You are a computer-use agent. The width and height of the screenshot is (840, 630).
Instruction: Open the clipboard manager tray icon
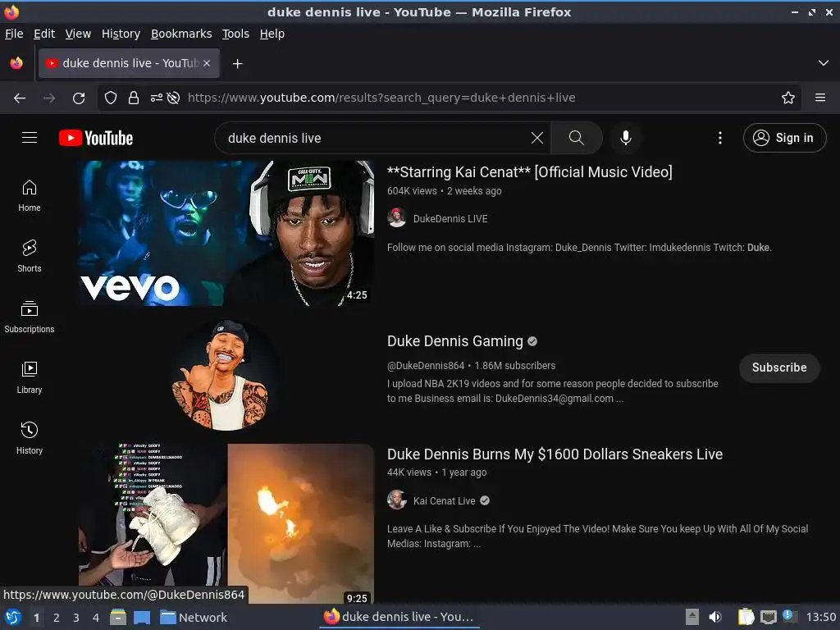pos(746,617)
